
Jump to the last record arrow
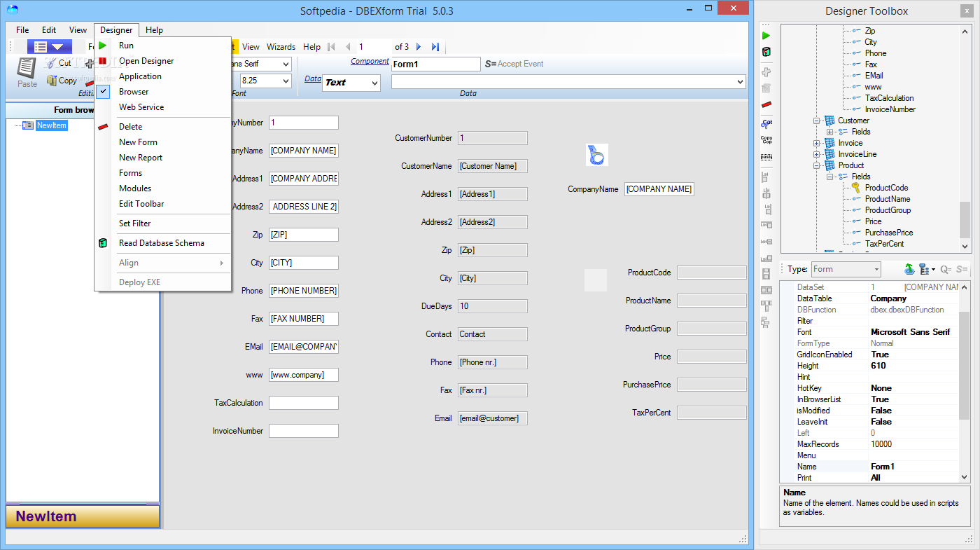(435, 47)
